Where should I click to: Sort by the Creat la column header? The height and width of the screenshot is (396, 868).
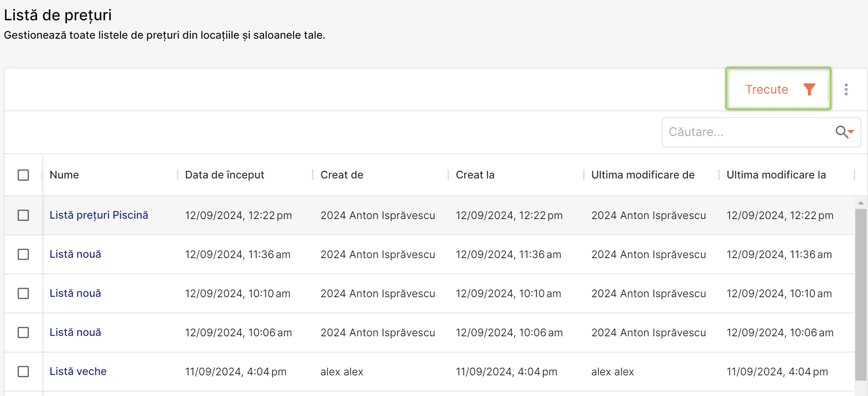click(x=475, y=175)
